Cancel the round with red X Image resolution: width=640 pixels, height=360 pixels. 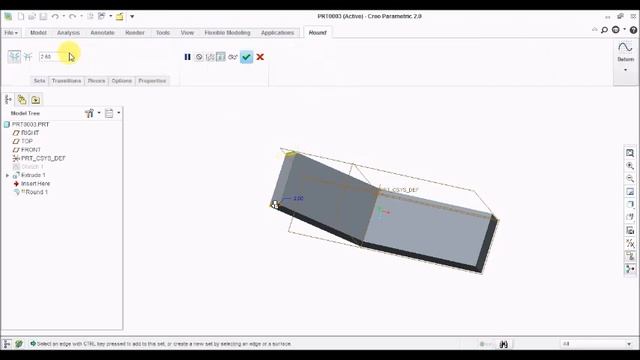[x=260, y=57]
